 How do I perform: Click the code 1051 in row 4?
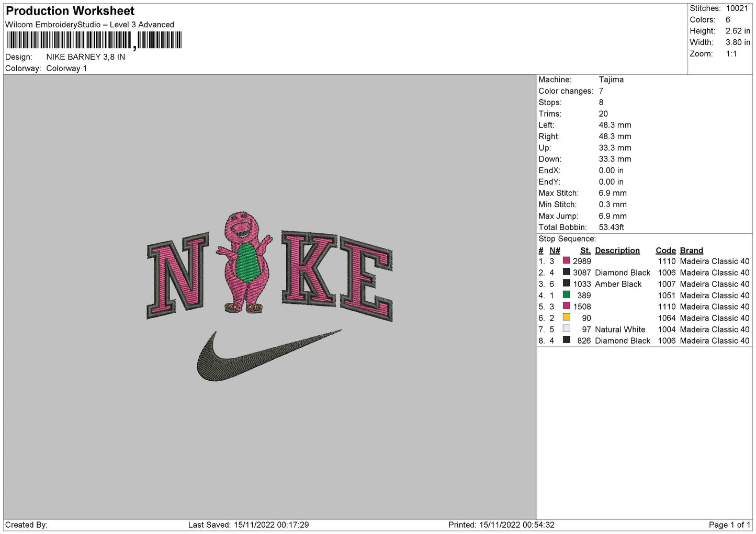pos(667,296)
